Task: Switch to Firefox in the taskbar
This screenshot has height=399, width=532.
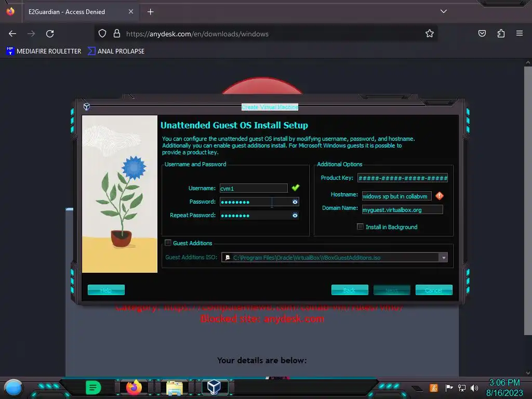Action: coord(134,388)
